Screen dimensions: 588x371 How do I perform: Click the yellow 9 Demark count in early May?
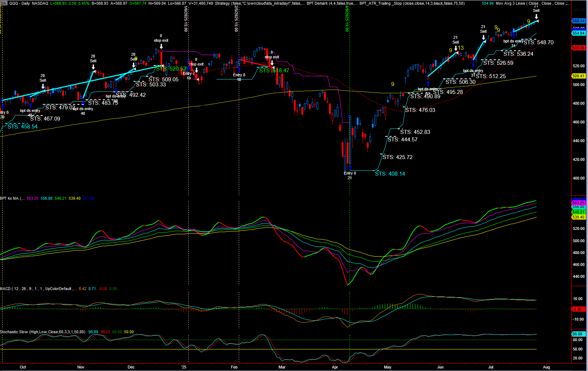(393, 84)
